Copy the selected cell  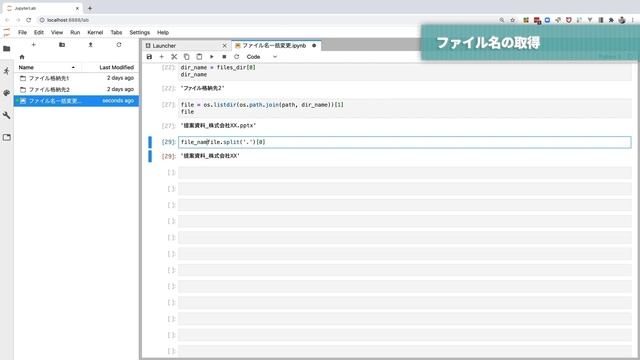click(187, 57)
